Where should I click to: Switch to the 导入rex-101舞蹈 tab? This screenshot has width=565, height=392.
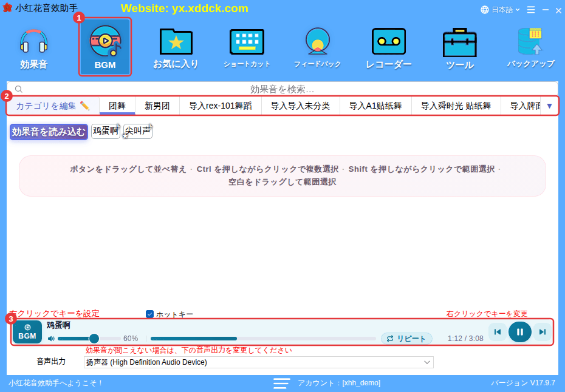click(x=221, y=106)
